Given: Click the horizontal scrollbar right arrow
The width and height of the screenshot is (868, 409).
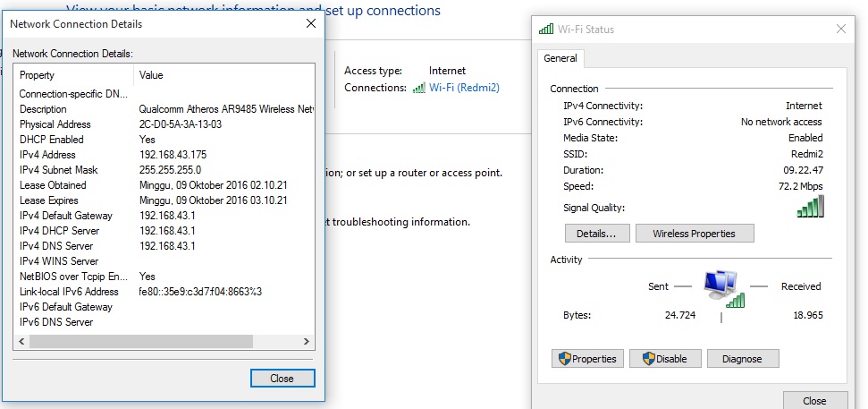Looking at the screenshot, I should [x=307, y=342].
